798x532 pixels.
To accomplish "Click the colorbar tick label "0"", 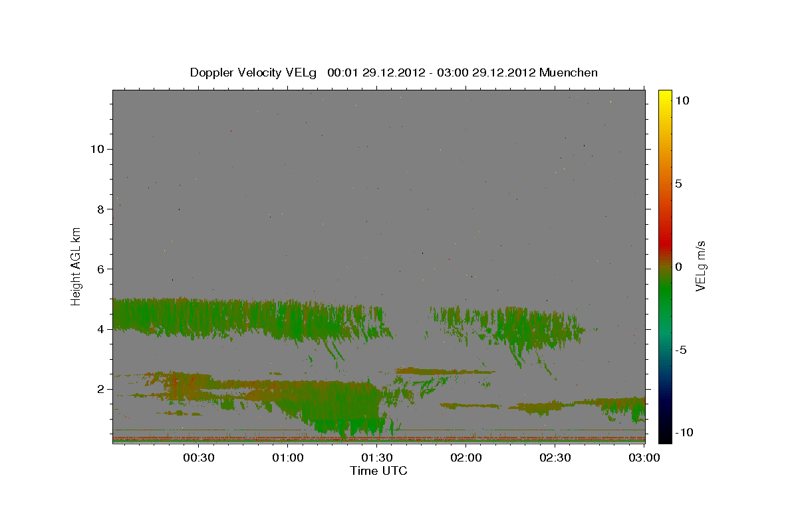I will [678, 267].
